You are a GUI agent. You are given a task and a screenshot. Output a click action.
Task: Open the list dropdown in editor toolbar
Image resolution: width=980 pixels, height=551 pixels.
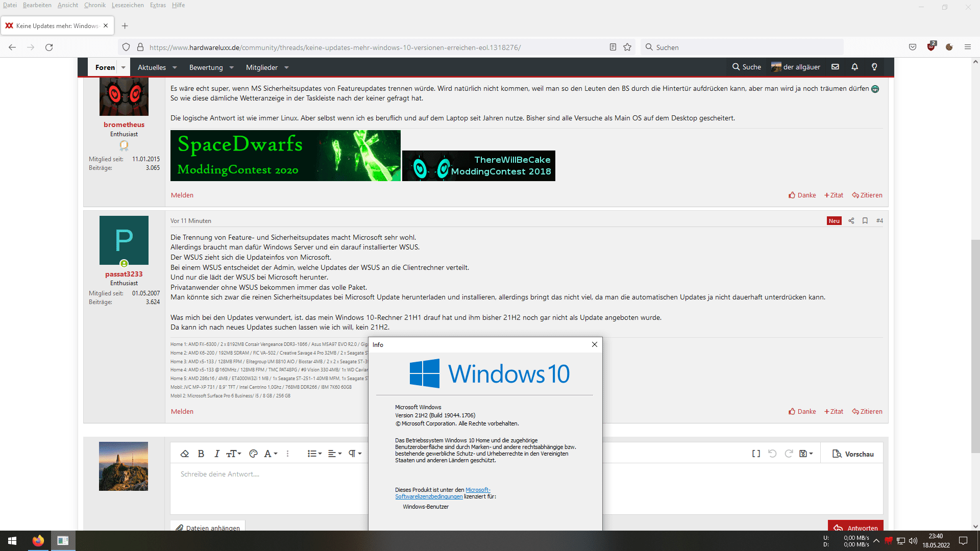pos(314,454)
